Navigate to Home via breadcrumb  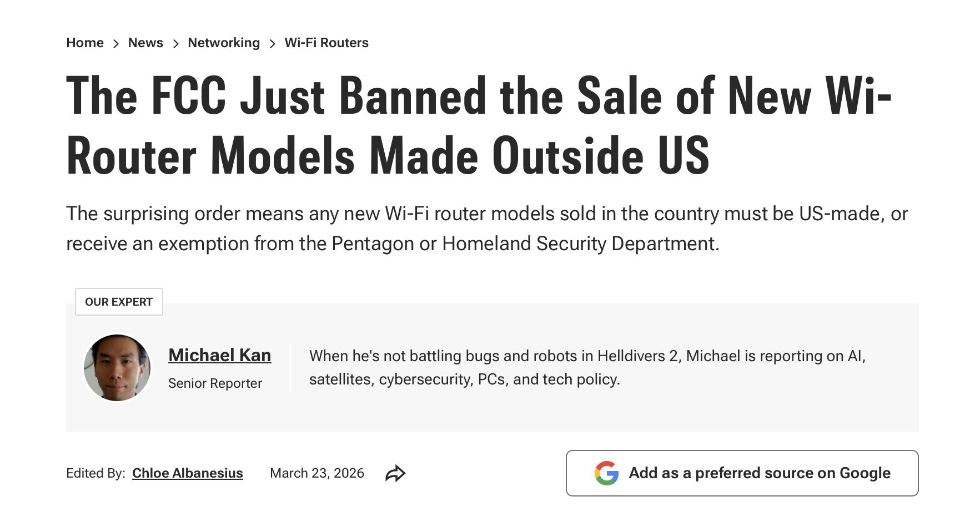point(84,43)
